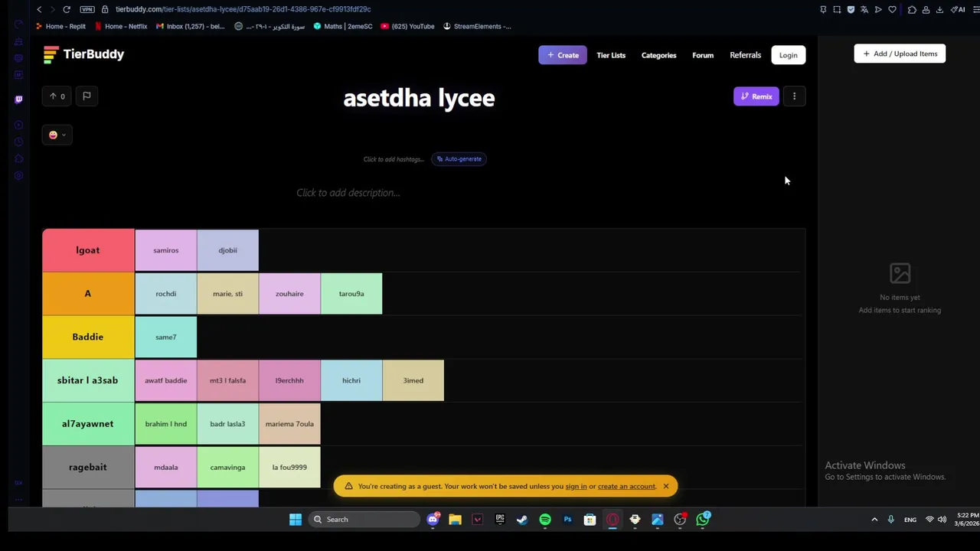Select the camavinga item tile

click(227, 467)
